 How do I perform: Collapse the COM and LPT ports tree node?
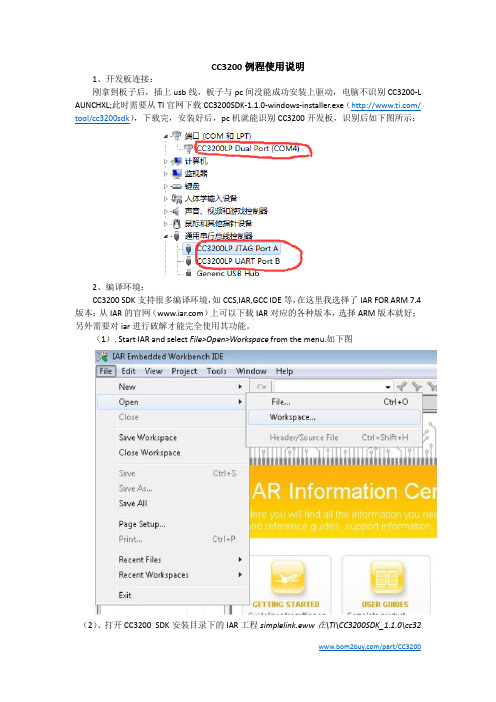coord(166,136)
